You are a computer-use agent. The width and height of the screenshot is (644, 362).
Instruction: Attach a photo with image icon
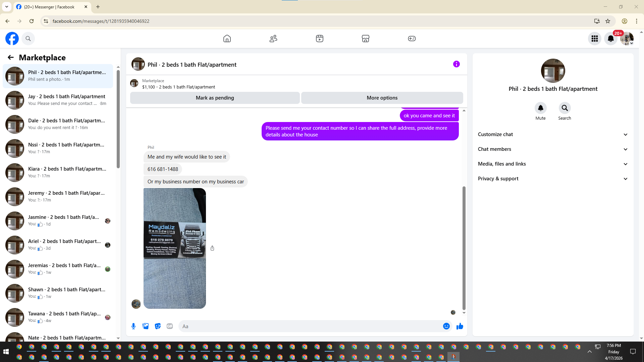[x=146, y=326]
